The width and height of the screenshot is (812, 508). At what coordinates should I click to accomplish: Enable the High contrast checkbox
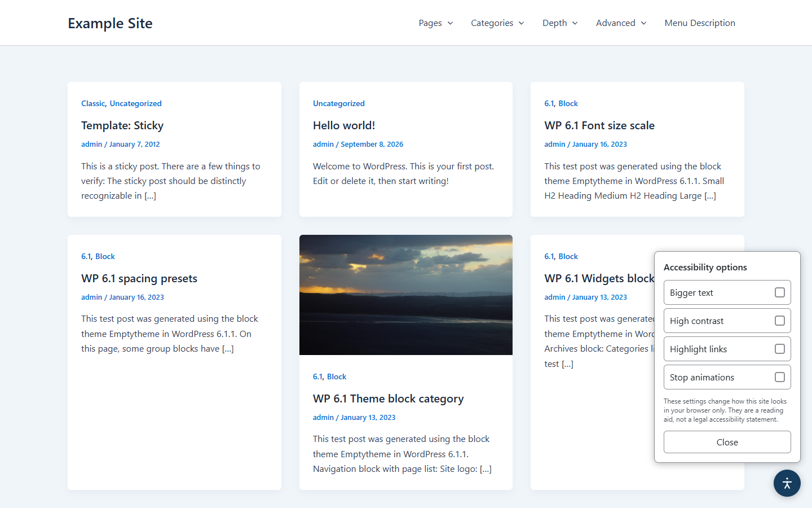tap(780, 321)
